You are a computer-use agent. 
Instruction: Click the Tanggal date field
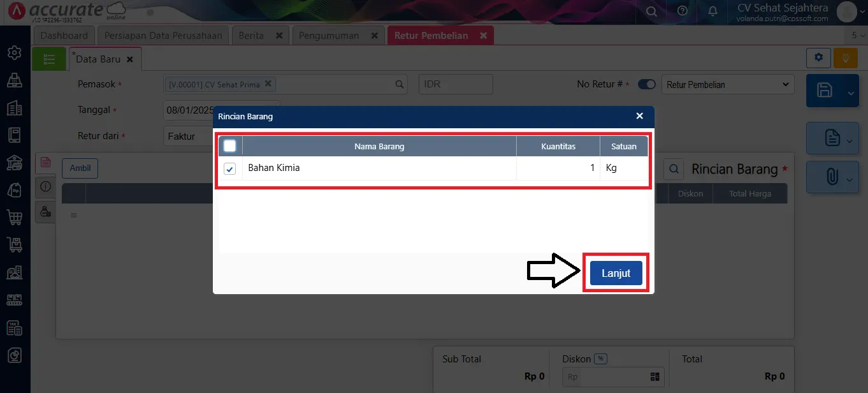(189, 110)
